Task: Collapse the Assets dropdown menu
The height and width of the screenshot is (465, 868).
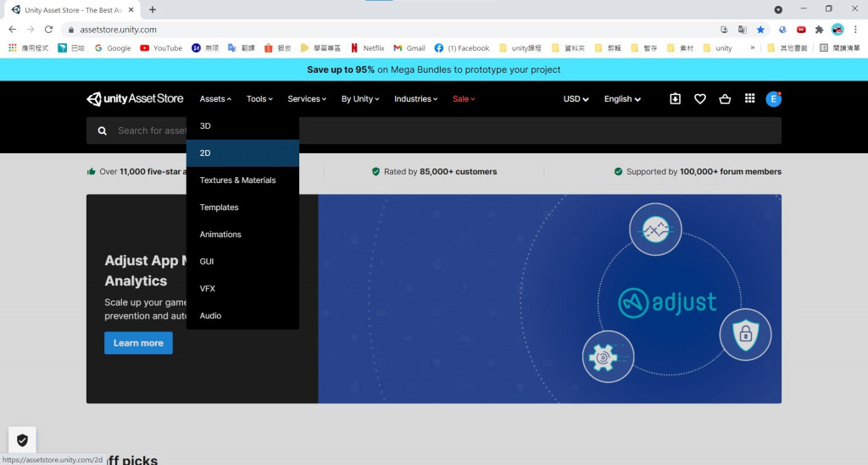Action: pyautogui.click(x=215, y=99)
